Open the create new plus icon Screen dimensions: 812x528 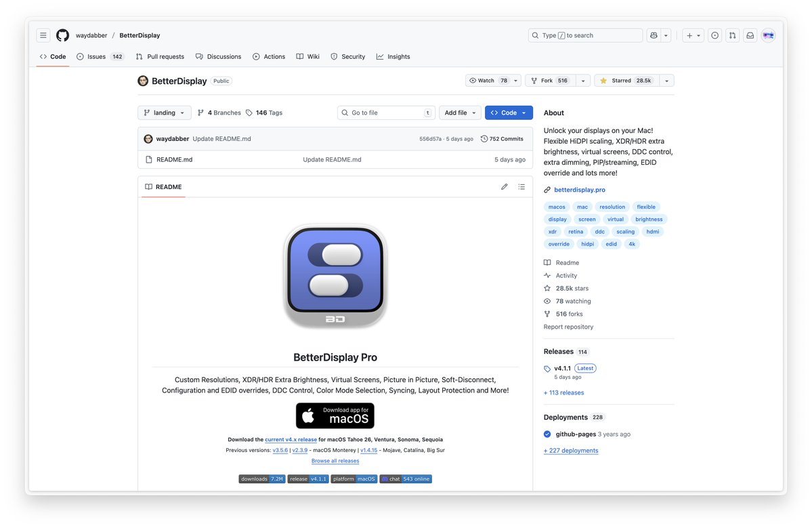(x=689, y=35)
